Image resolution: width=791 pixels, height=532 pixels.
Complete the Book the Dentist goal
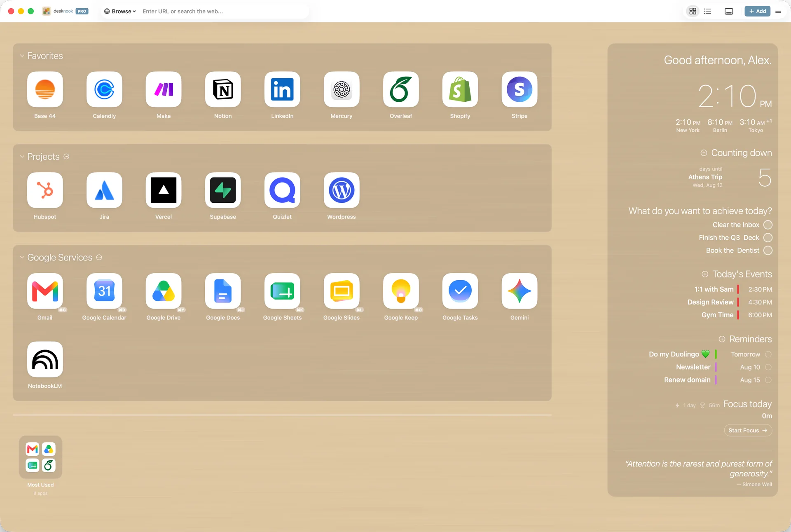point(768,251)
